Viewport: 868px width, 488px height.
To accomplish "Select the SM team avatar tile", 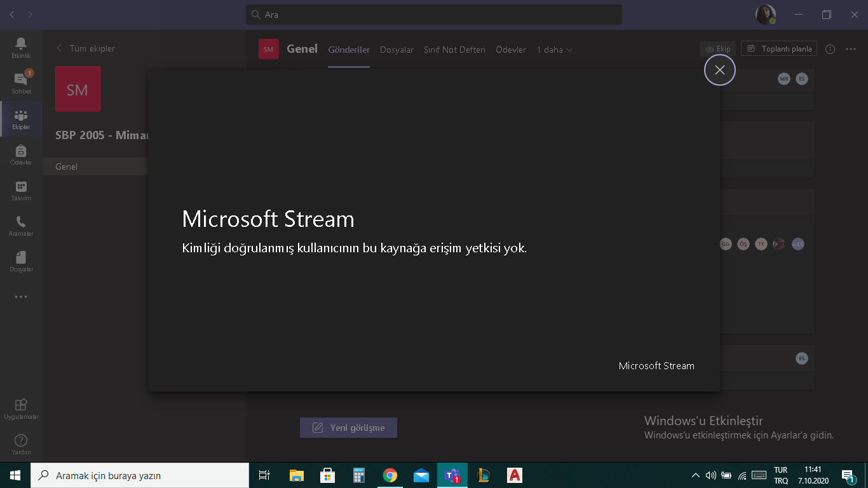I will (78, 89).
